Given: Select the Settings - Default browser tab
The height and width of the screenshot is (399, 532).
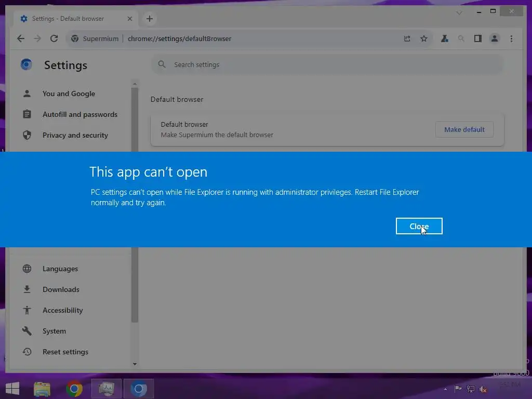Looking at the screenshot, I should tap(76, 19).
